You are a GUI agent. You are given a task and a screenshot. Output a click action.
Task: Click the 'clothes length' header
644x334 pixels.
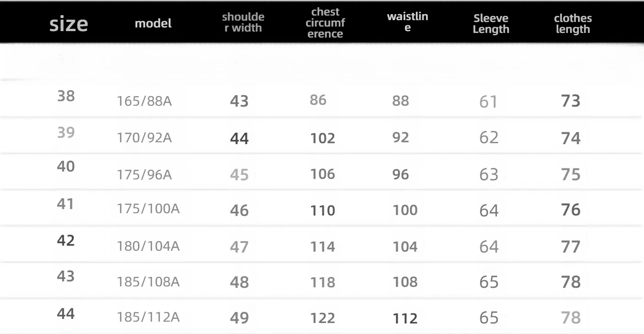coord(573,24)
